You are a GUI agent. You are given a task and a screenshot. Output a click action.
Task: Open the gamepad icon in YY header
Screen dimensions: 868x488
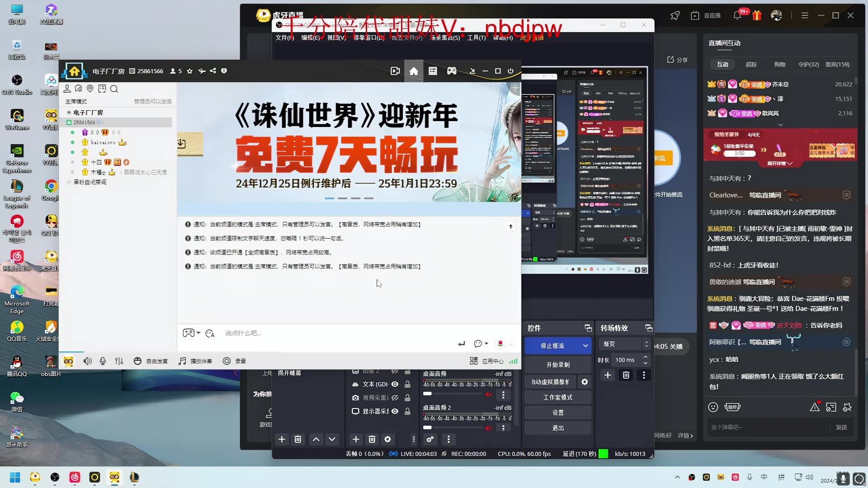[x=452, y=71]
